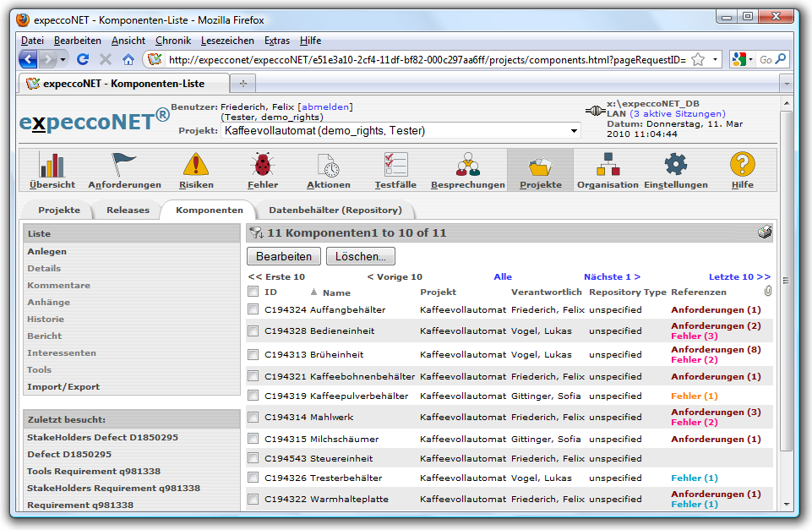Select the Brüheinheit row checkbox
Screen dimensions: 812x530
253,355
